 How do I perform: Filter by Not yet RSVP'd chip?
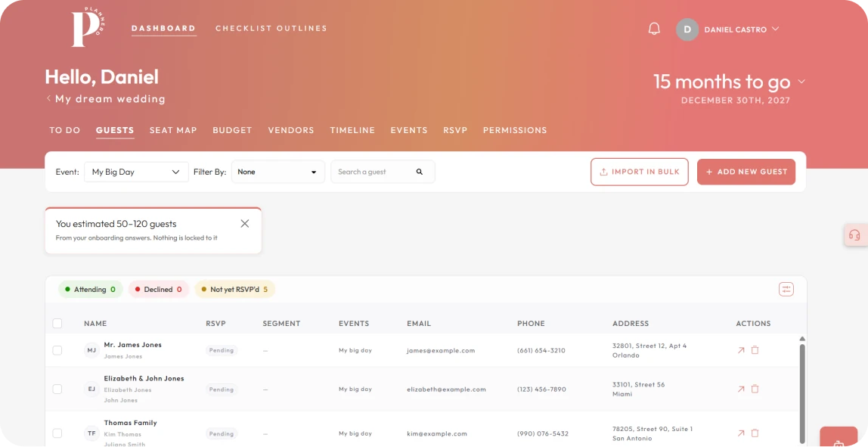click(234, 289)
